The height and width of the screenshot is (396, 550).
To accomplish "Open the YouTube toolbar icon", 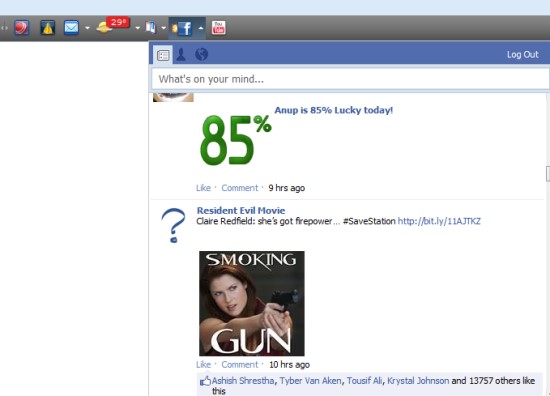I will (x=219, y=28).
